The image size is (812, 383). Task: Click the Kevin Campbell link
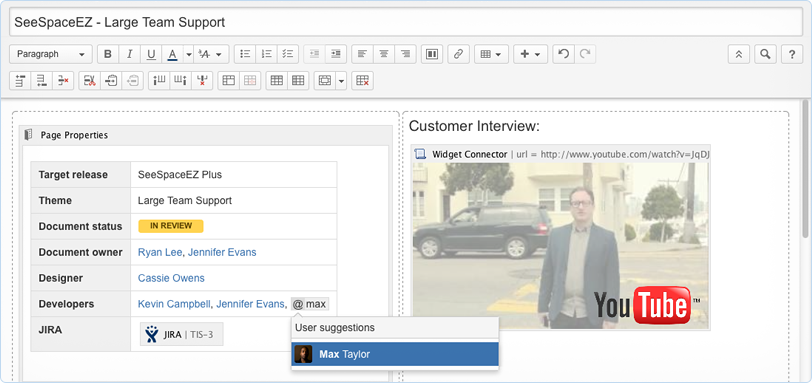(x=175, y=304)
